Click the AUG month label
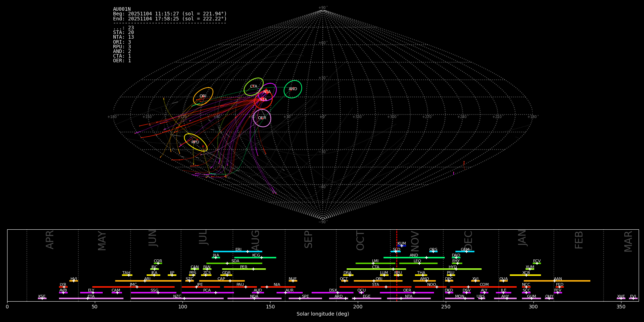This screenshot has height=322, width=644. [x=255, y=239]
